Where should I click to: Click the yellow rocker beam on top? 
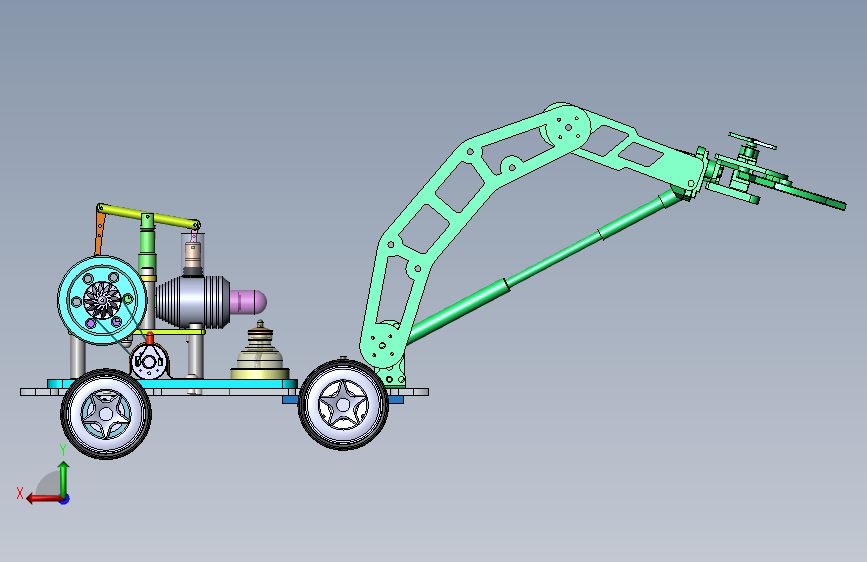148,216
